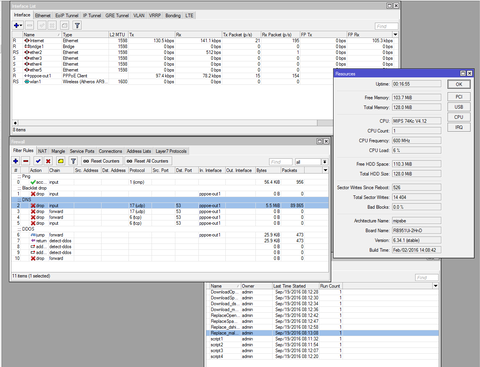Open the funnel filter in Firewall toolbar

tap(73, 161)
